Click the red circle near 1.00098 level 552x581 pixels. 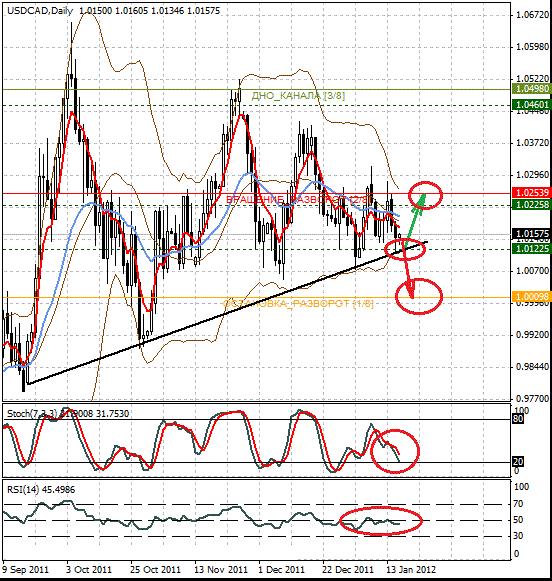coord(419,296)
